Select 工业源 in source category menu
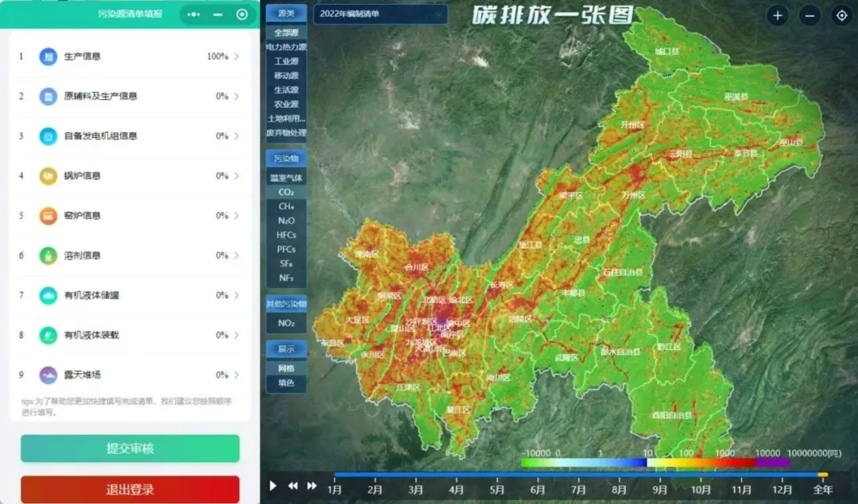Image resolution: width=858 pixels, height=504 pixels. pos(286,61)
